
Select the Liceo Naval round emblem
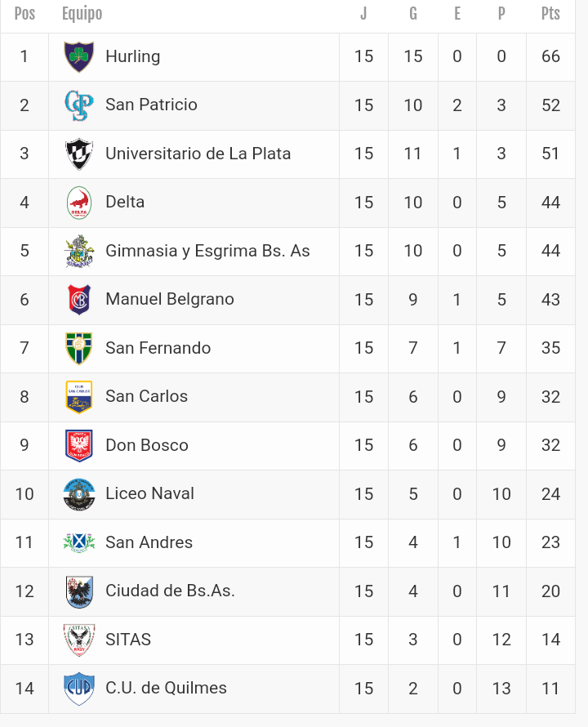(x=79, y=494)
